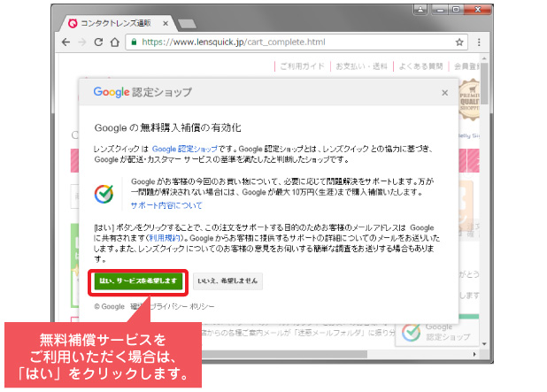Click the browser forward arrow
This screenshot has width=547, height=392.
click(82, 42)
